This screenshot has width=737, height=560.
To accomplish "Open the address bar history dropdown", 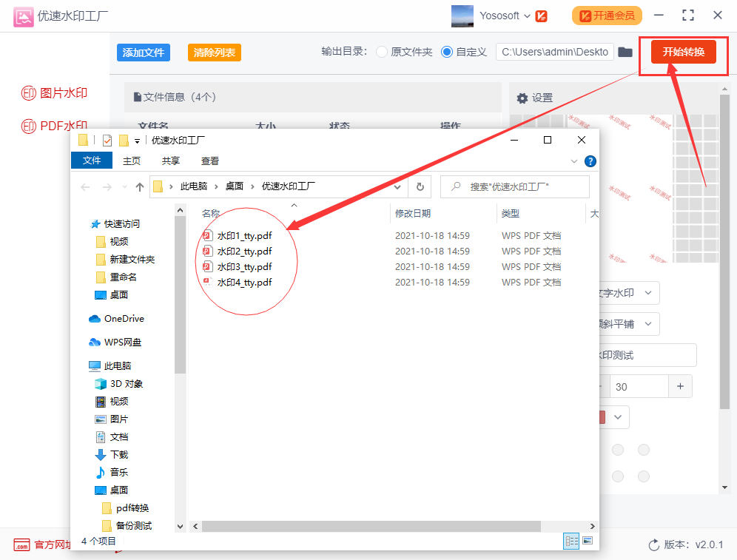I will pos(397,187).
